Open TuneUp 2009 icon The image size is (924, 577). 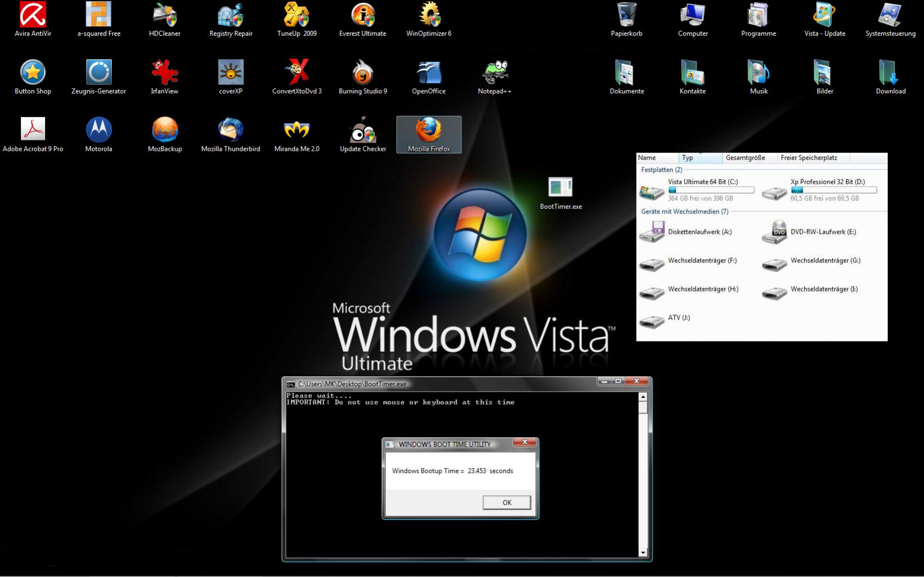(297, 19)
